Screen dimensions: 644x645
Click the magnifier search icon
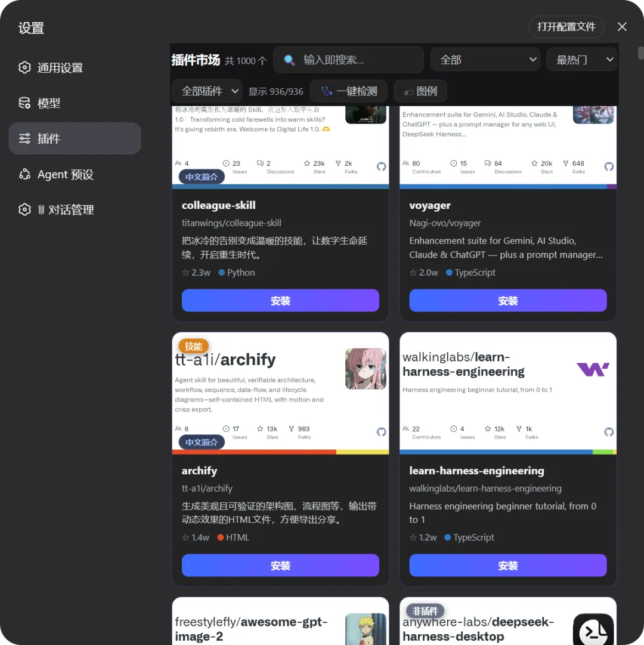(289, 60)
